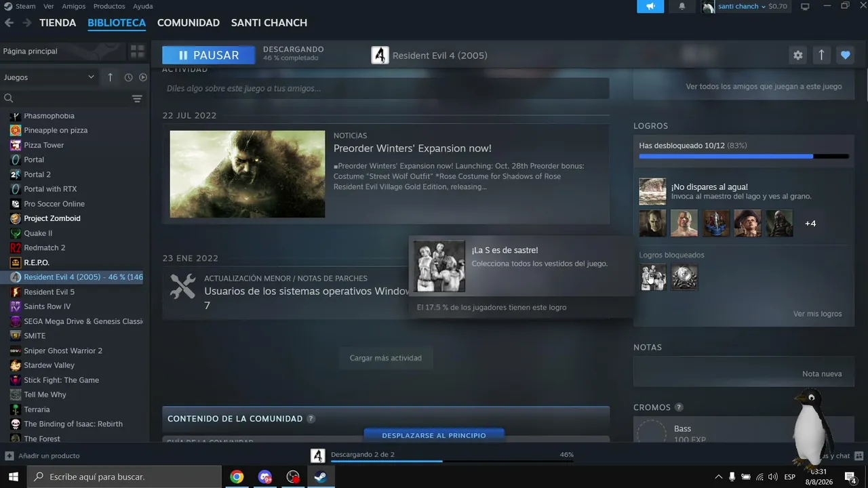
Task: Click the Terraria game icon in the sidebar
Action: pyautogui.click(x=16, y=409)
